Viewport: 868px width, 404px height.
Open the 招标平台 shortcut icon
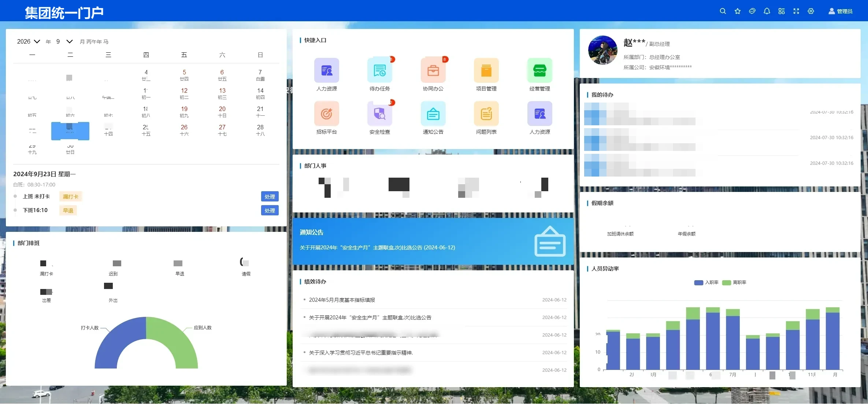click(326, 114)
